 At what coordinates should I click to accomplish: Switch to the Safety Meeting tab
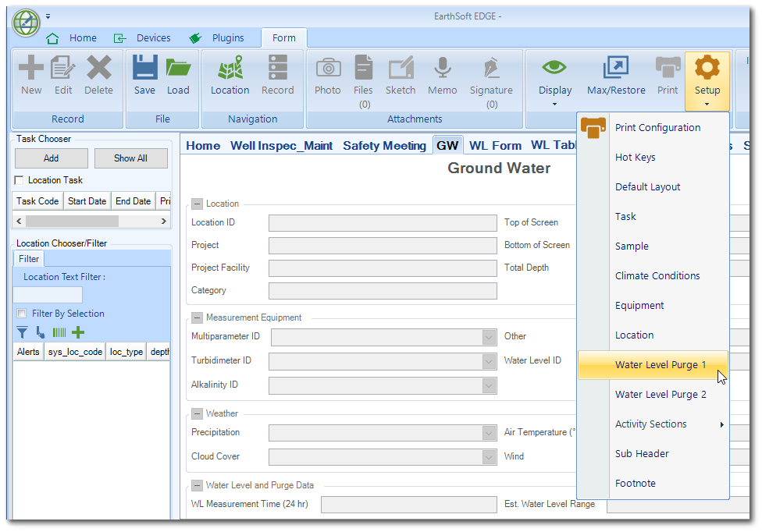point(384,145)
